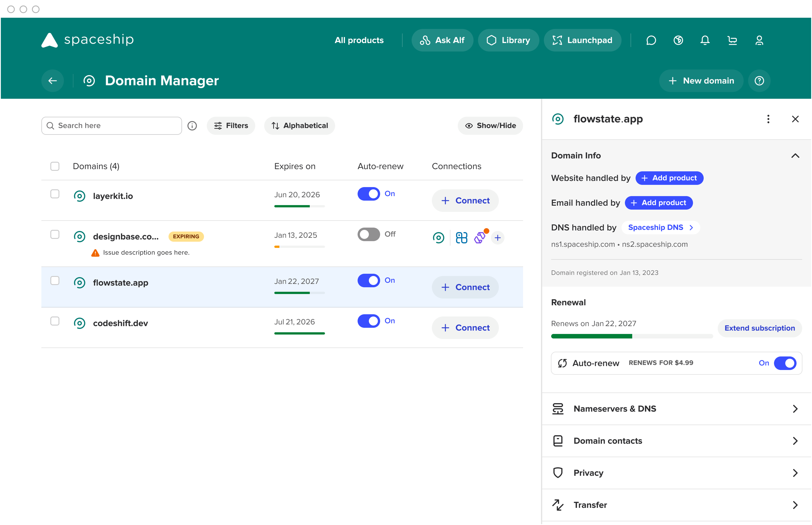The width and height of the screenshot is (812, 525).
Task: Click the New domain button
Action: pos(701,80)
